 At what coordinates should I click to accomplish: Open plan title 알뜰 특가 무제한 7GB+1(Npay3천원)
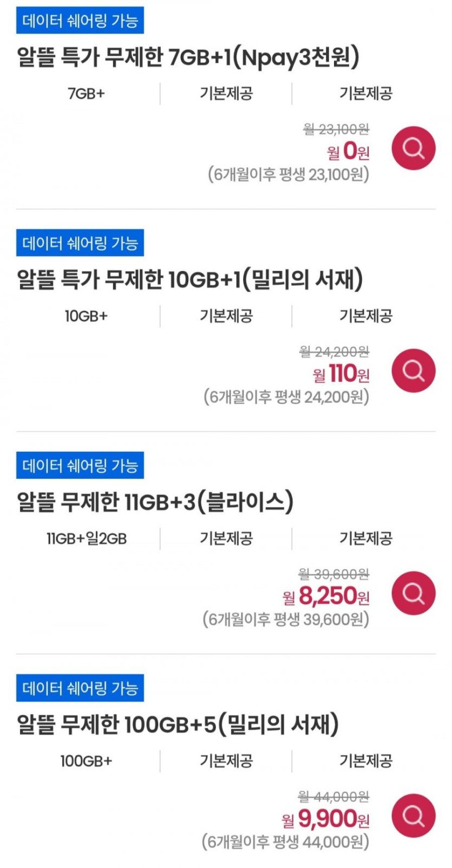tap(188, 57)
